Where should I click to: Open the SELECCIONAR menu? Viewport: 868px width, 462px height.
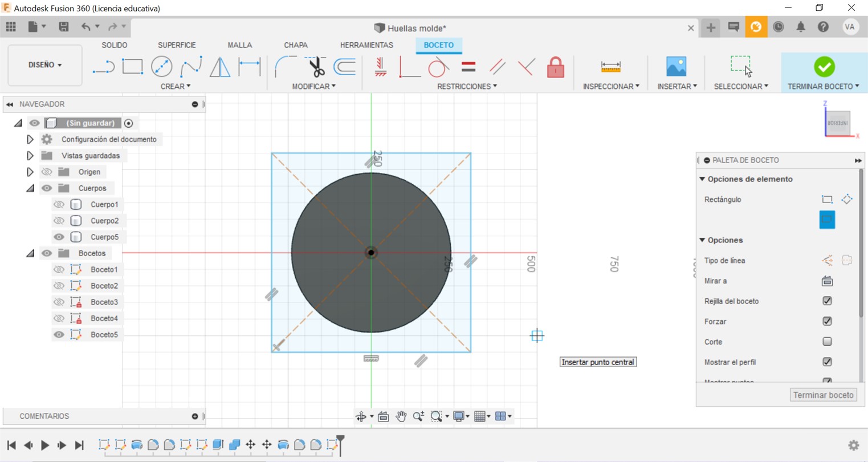point(741,86)
